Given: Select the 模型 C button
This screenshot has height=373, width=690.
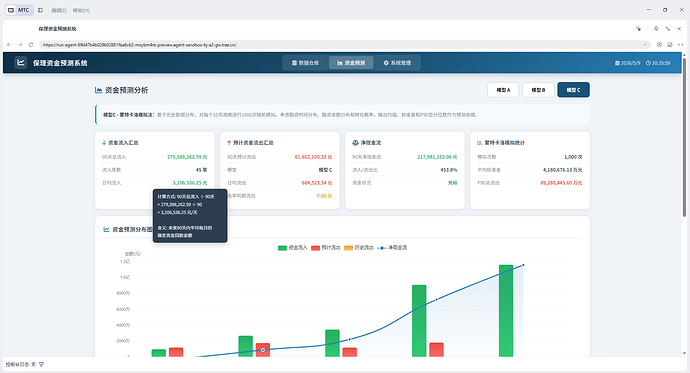Looking at the screenshot, I should [x=573, y=90].
